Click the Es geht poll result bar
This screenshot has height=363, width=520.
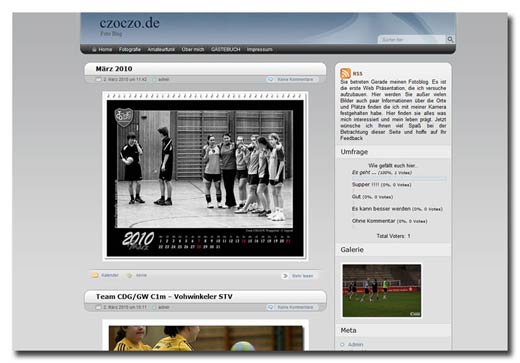pos(399,179)
